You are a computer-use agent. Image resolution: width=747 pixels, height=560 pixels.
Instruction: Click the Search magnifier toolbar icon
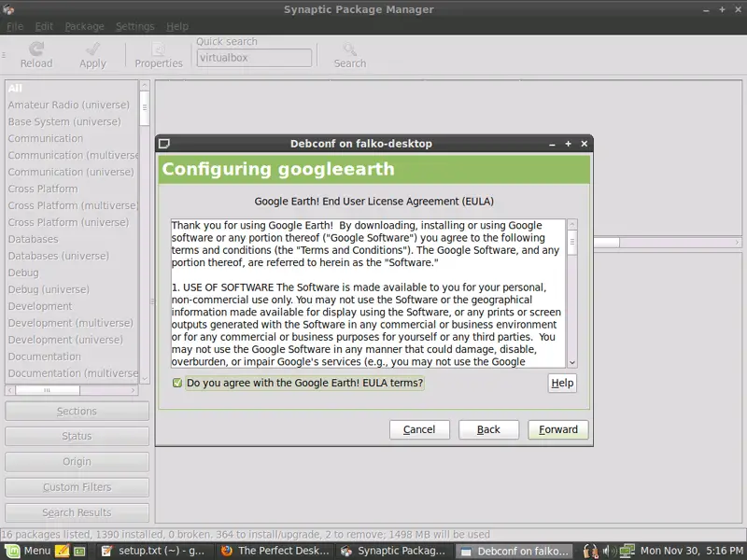(x=350, y=49)
